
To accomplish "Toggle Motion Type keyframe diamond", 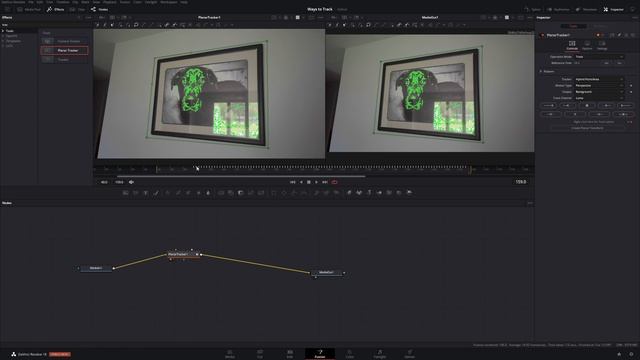I will 631,86.
